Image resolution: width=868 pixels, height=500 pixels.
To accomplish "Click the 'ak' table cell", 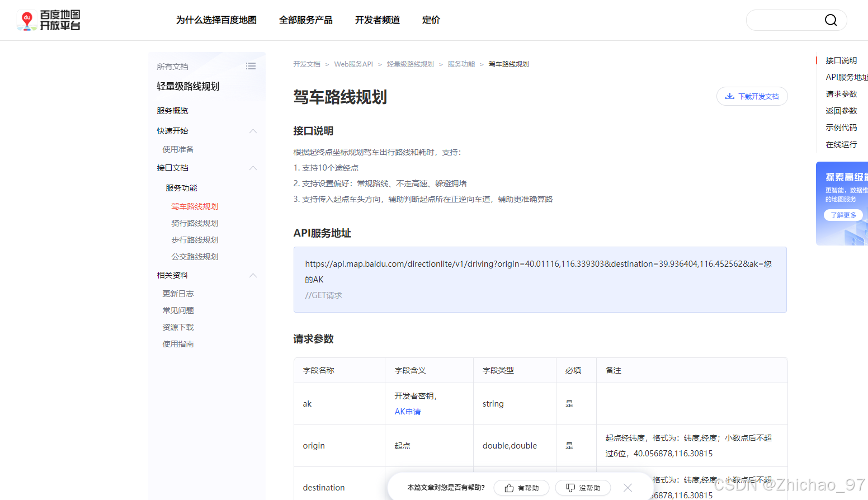I will click(x=339, y=404).
